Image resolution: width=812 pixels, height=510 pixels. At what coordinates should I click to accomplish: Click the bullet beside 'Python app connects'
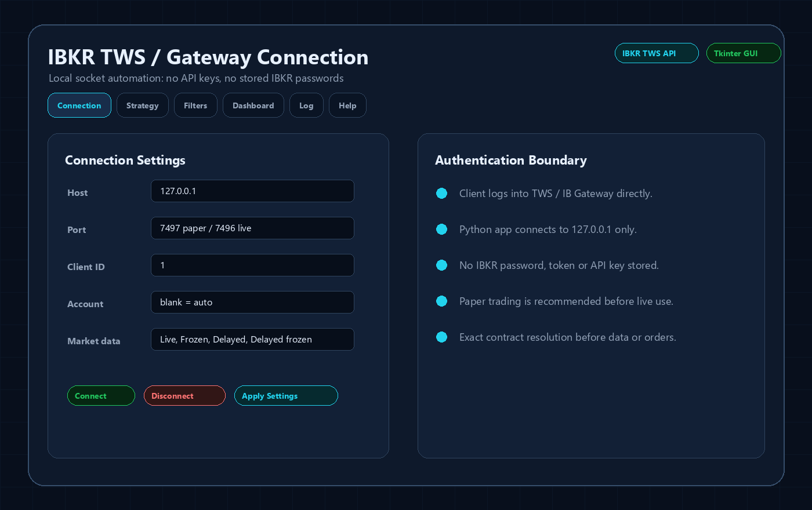click(442, 230)
